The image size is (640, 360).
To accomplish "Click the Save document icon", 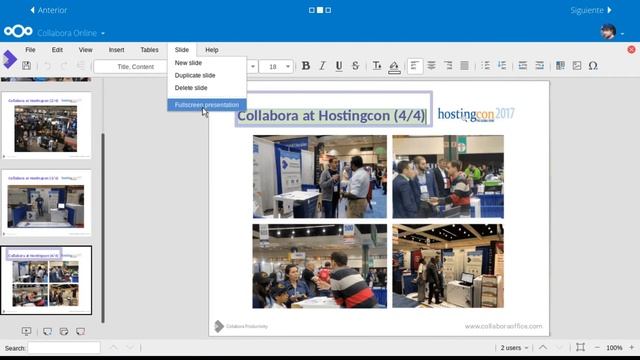I will [27, 65].
